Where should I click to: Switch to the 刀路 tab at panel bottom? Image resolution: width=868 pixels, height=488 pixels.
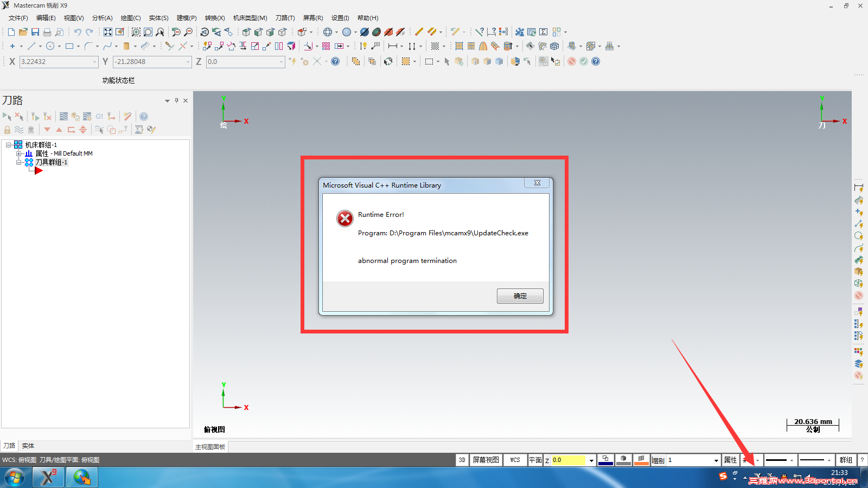click(x=9, y=446)
